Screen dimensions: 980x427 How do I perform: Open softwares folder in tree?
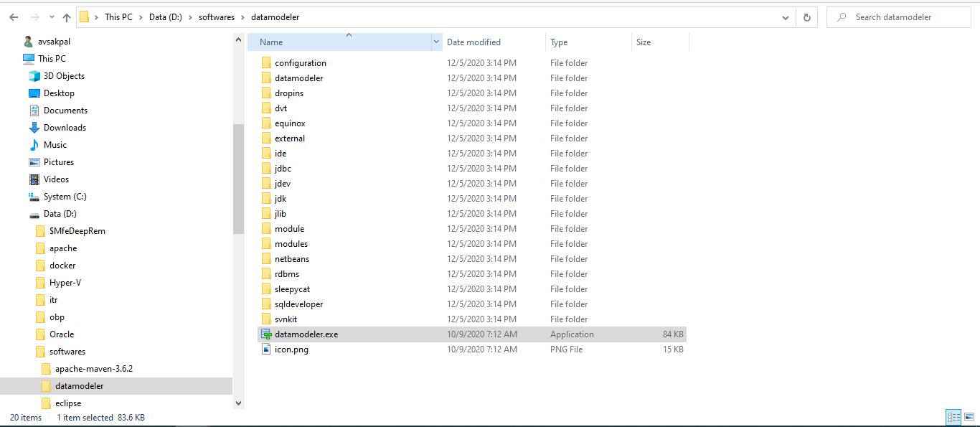point(67,352)
